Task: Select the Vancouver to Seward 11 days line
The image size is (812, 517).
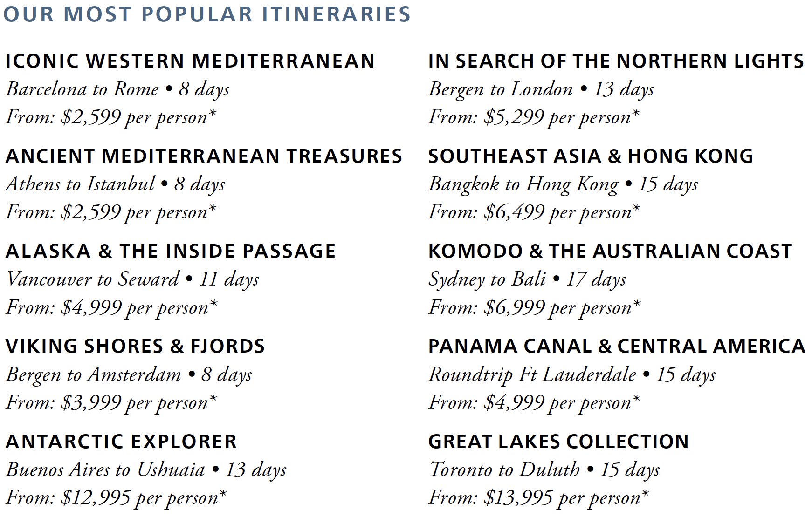Action: [x=132, y=279]
